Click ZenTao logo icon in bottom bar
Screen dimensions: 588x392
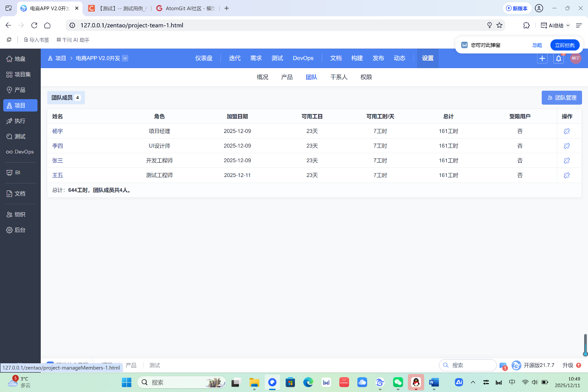coord(516,365)
